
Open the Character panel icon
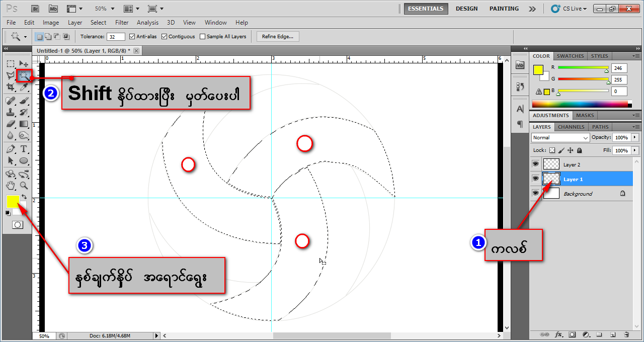(x=520, y=109)
